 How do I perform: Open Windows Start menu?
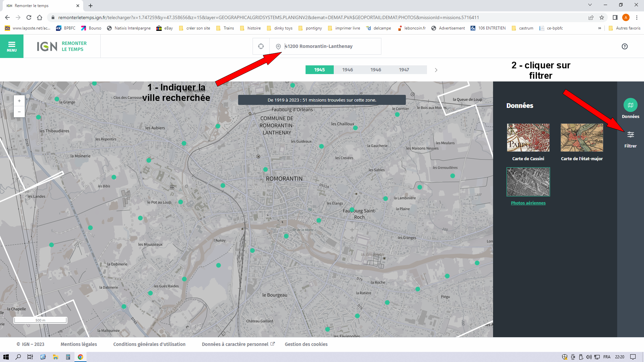point(6,357)
